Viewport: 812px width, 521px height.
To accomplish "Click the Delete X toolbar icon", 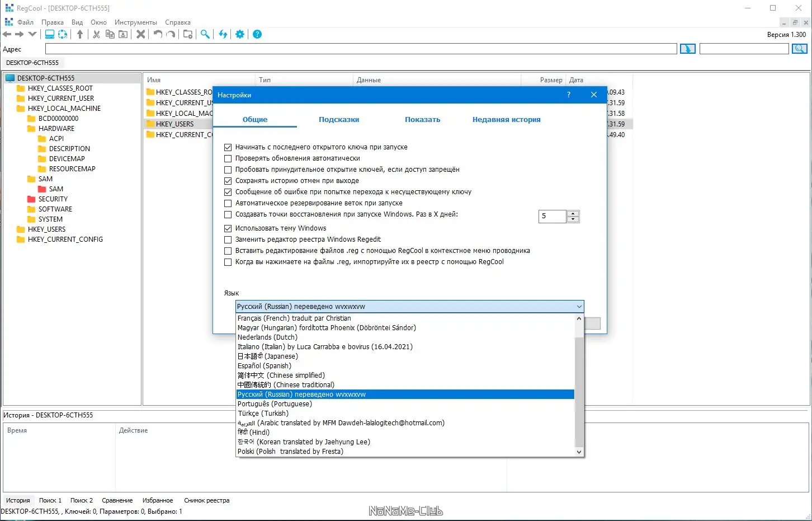I will (x=141, y=34).
